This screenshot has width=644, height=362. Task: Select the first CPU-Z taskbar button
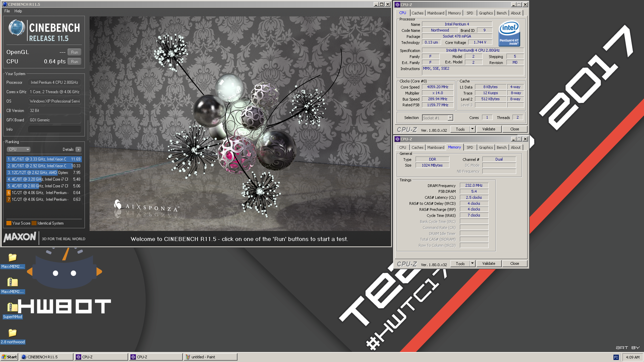tap(101, 357)
